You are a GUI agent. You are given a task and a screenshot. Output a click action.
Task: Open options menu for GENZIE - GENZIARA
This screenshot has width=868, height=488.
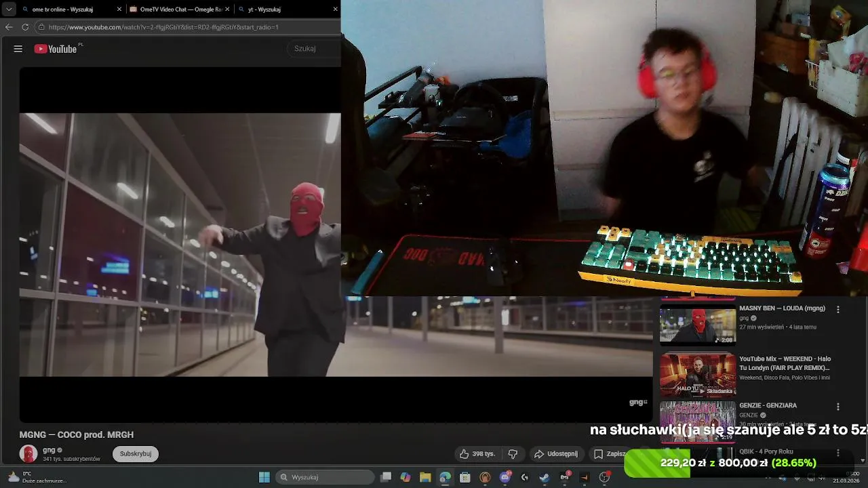point(837,407)
